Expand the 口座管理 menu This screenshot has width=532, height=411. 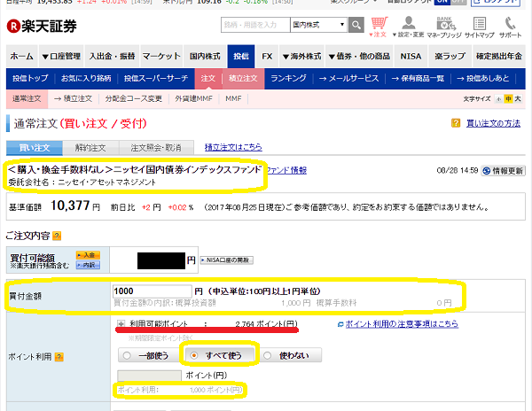[x=61, y=56]
